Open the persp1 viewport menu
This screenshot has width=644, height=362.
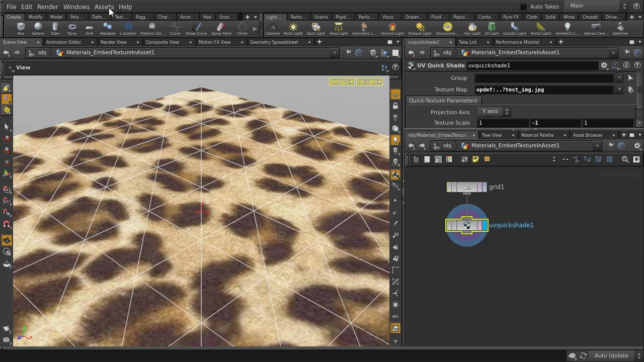click(x=341, y=81)
